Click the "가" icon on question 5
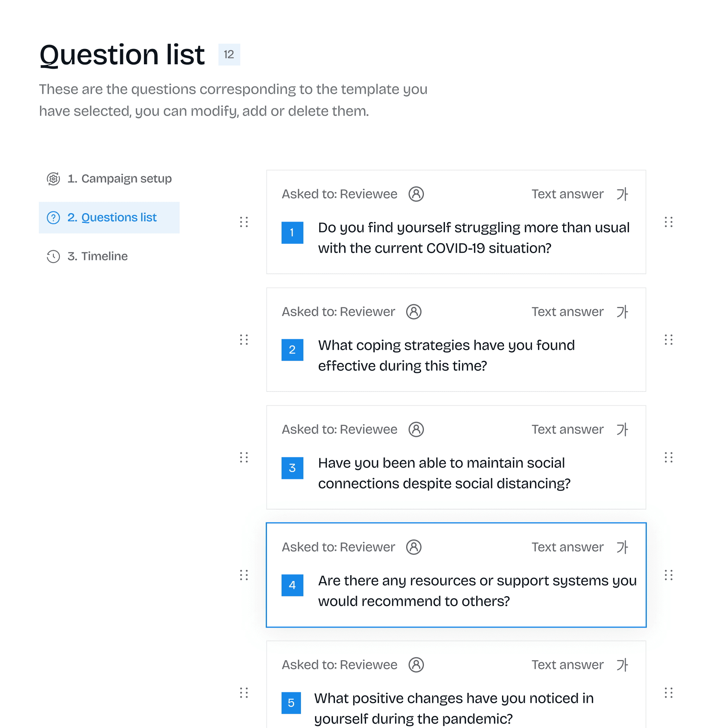 point(623,665)
